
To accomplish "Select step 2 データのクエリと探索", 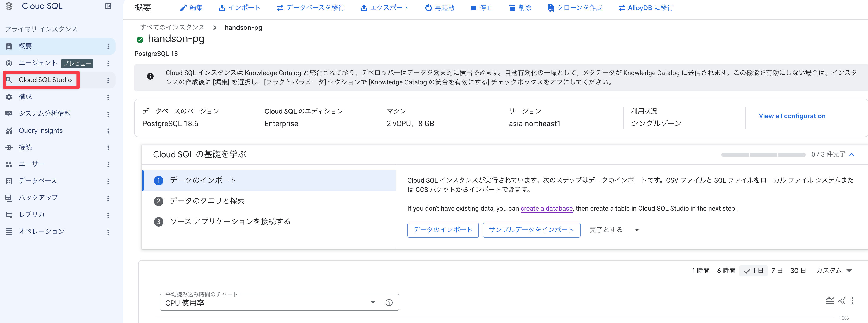I will (268, 201).
